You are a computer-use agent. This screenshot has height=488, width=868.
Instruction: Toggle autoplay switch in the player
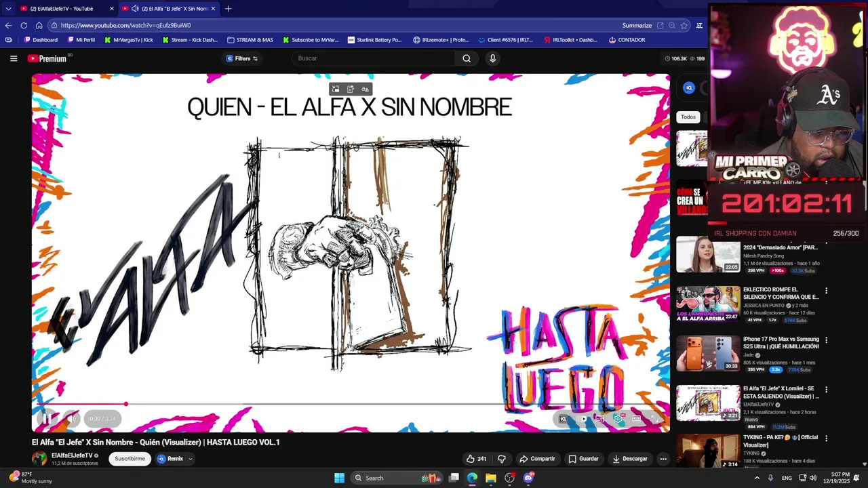(x=583, y=419)
